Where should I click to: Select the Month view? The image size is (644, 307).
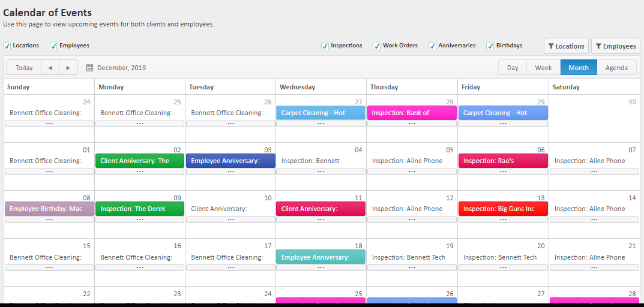(x=579, y=68)
